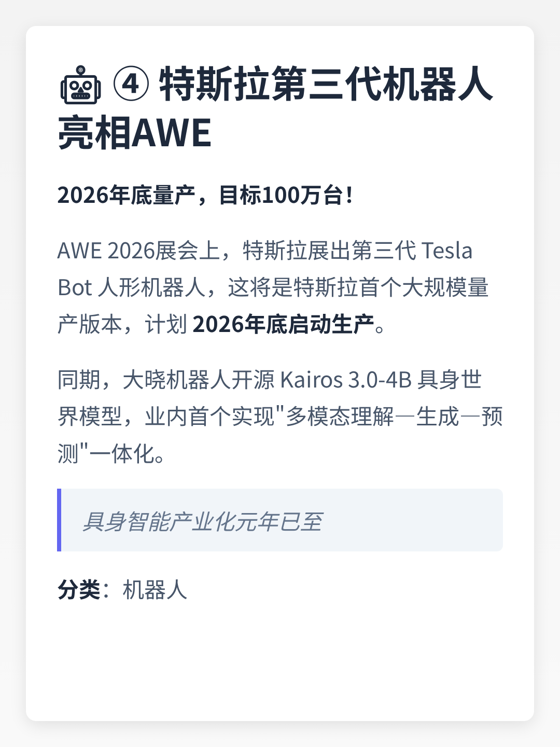
Task: Click the 分类 label
Action: [x=79, y=590]
